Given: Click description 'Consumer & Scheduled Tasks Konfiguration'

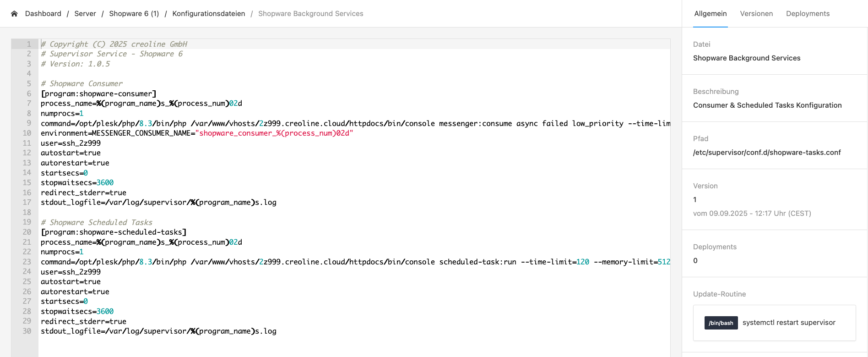Looking at the screenshot, I should [x=767, y=105].
